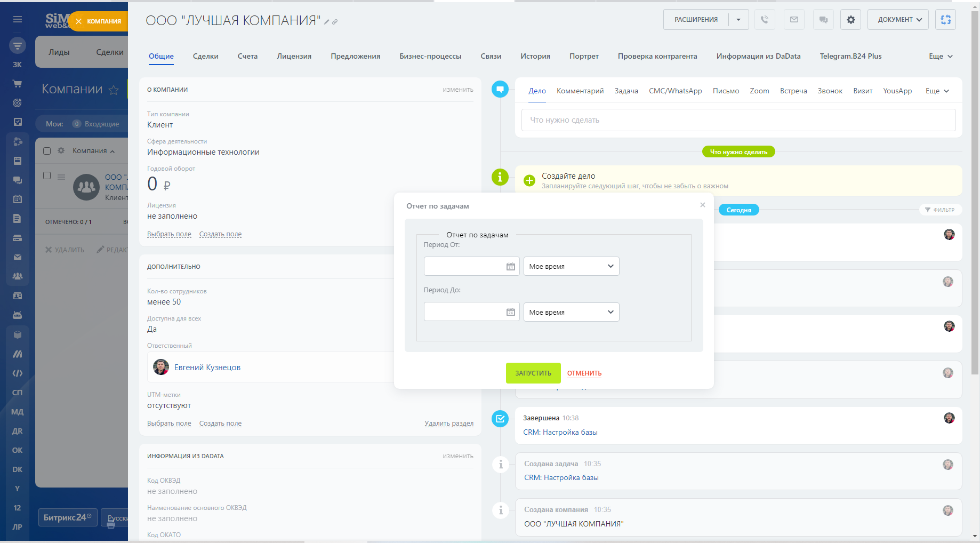The image size is (980, 543).
Task: Click the page vertical scrollbar
Action: pos(975,213)
